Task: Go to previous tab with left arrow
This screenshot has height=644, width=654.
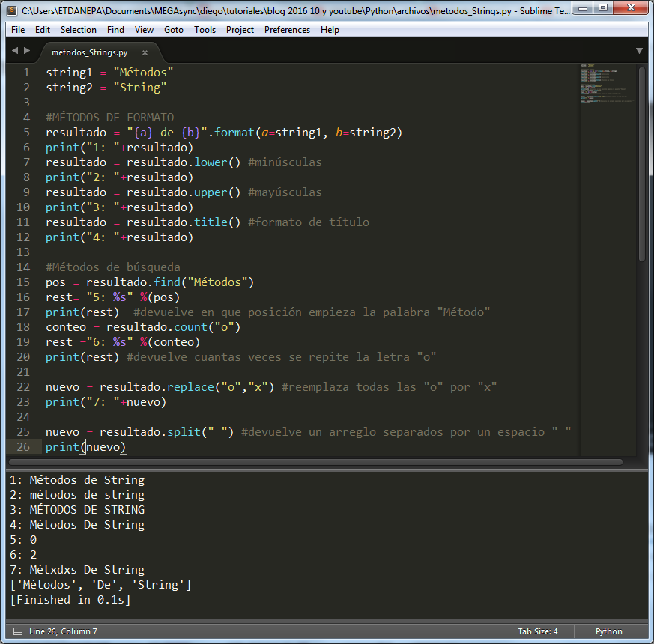Action: pyautogui.click(x=15, y=50)
